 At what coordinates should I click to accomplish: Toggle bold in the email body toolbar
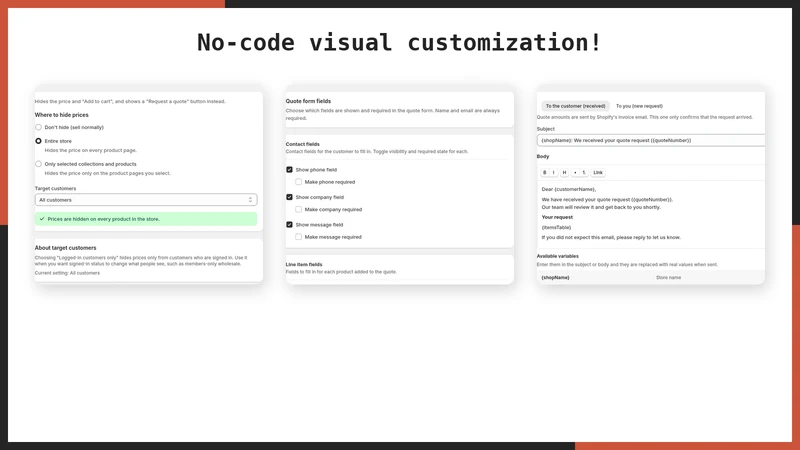[544, 172]
